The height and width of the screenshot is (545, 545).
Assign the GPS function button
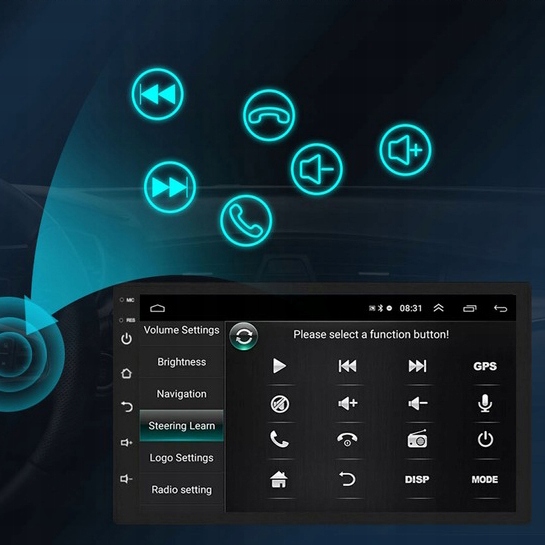pos(485,366)
